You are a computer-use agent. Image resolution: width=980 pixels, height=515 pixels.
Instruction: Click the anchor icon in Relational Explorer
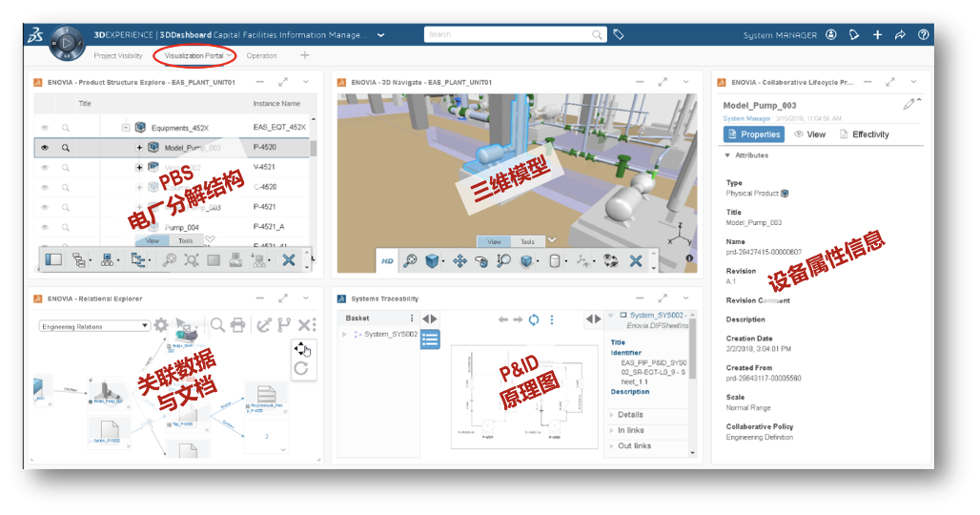264,325
